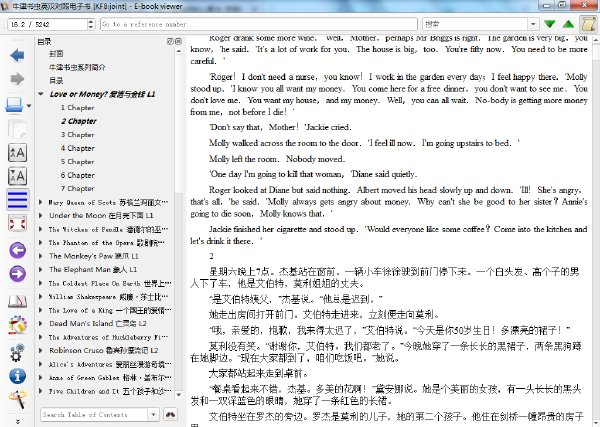Select the 'Five Children and It' title
600x427 pixels.
[x=110, y=391]
